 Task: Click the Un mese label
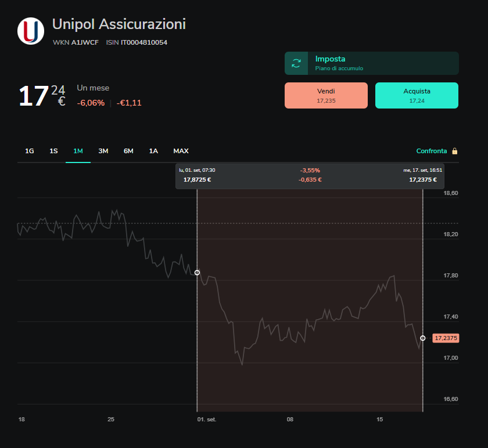(x=93, y=88)
